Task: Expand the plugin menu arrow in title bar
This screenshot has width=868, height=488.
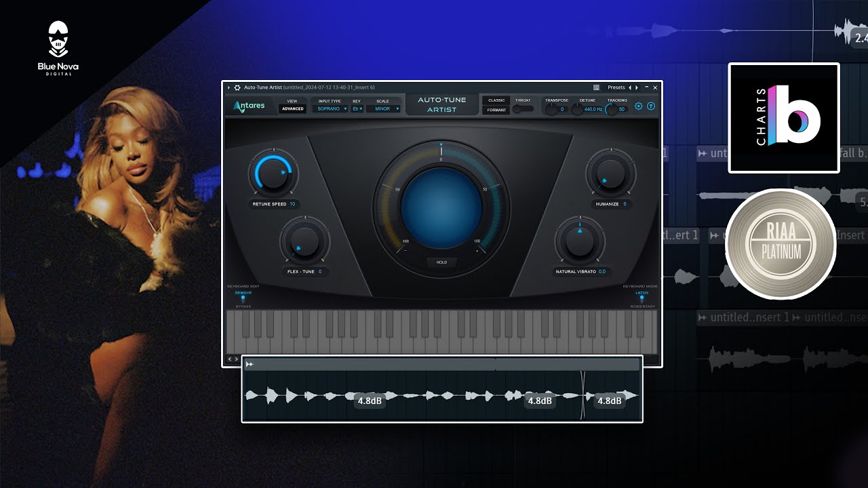Action: (229, 87)
